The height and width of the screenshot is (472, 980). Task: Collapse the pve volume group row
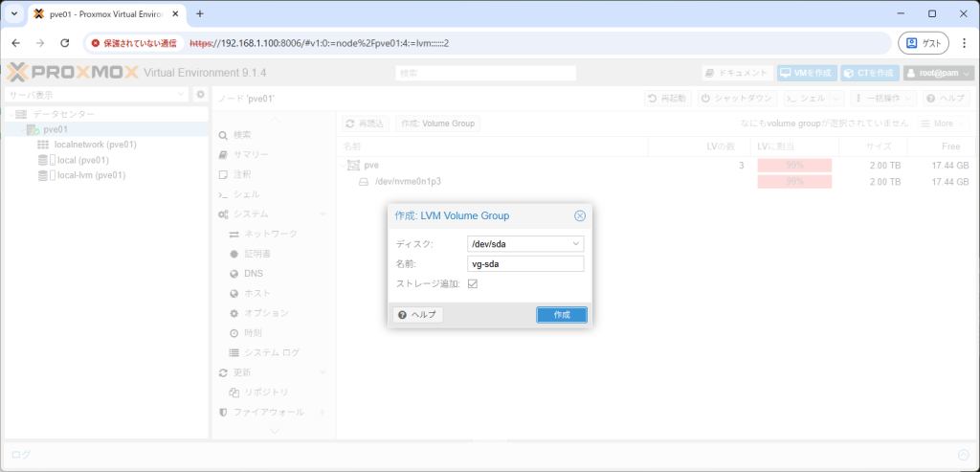click(343, 166)
